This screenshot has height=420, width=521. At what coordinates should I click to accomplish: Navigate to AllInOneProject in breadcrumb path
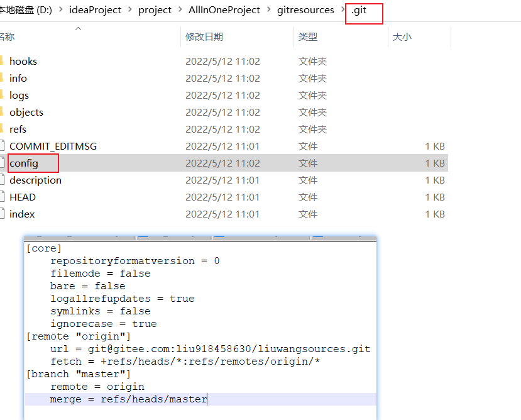coord(224,10)
